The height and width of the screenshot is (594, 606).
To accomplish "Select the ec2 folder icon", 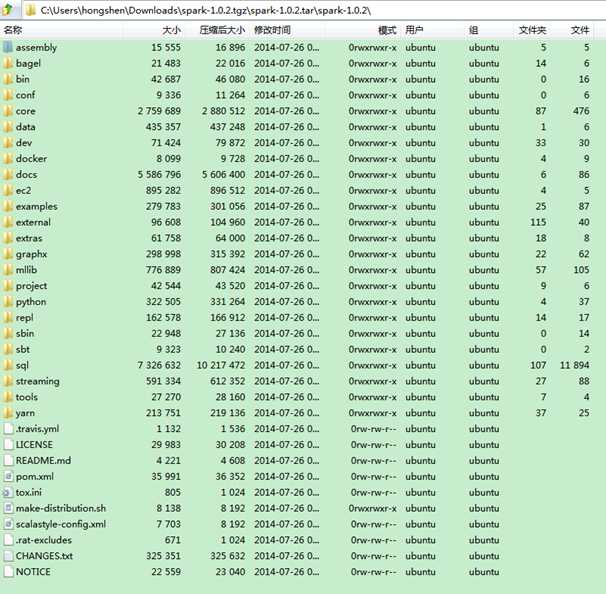I will (x=8, y=190).
